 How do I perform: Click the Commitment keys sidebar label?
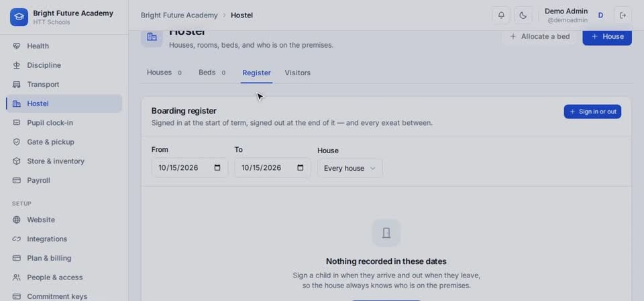[57, 296]
